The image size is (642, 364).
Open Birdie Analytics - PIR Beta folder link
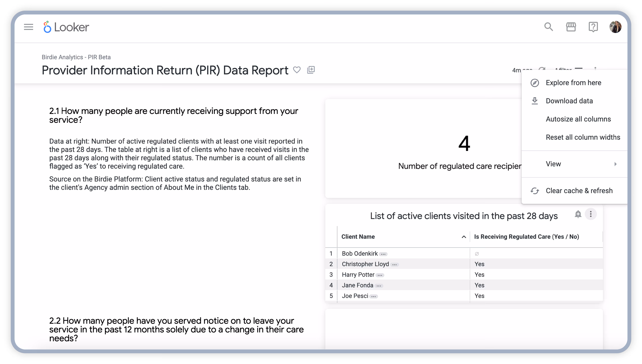click(76, 57)
